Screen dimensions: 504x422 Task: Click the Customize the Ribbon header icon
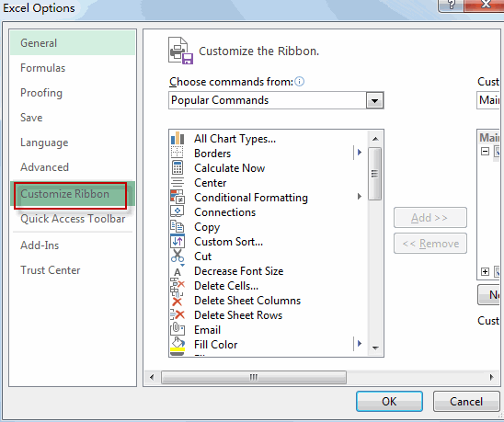coord(180,51)
